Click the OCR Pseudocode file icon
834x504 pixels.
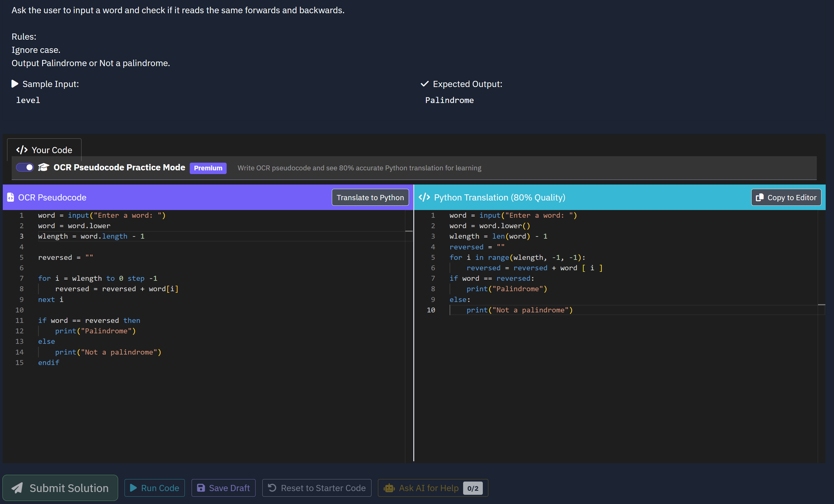[10, 197]
